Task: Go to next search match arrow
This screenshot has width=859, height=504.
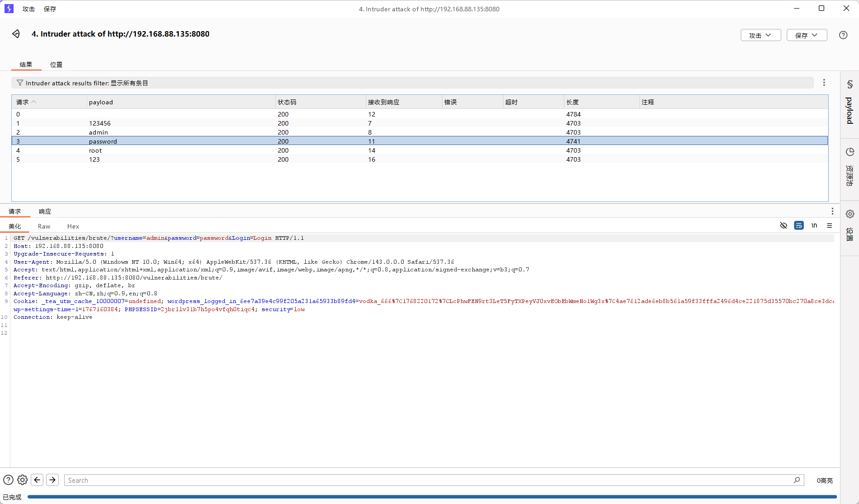Action: point(52,480)
